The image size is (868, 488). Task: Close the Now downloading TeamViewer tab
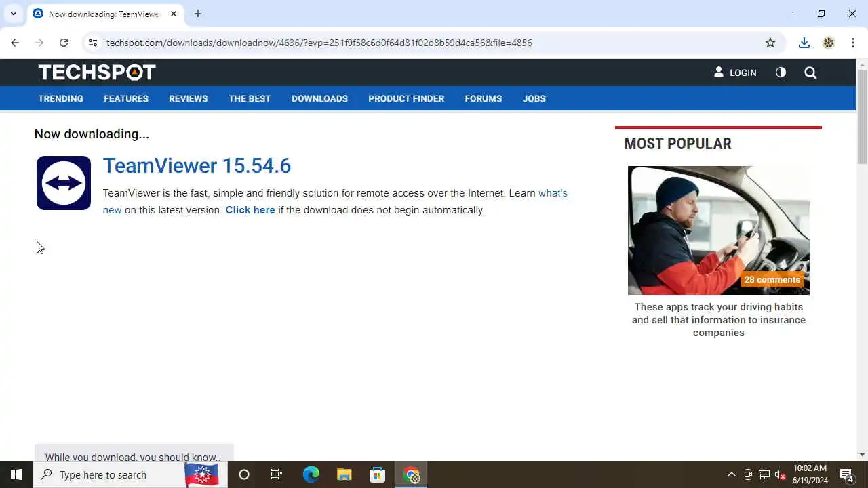click(174, 14)
